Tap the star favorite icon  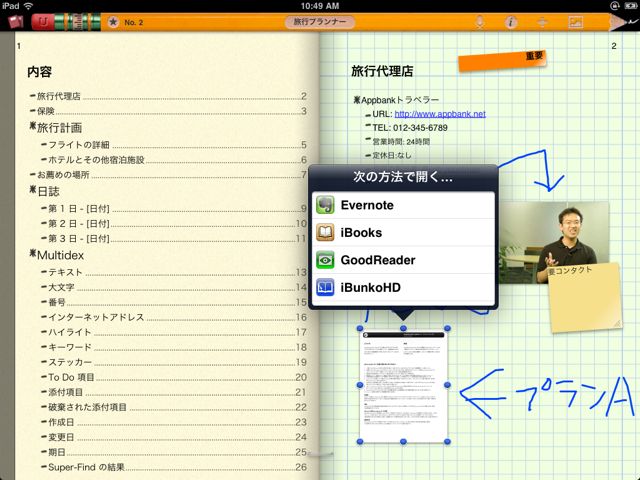coord(113,22)
